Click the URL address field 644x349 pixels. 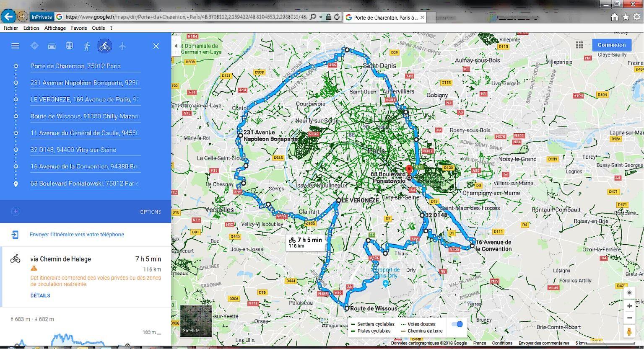[187, 17]
